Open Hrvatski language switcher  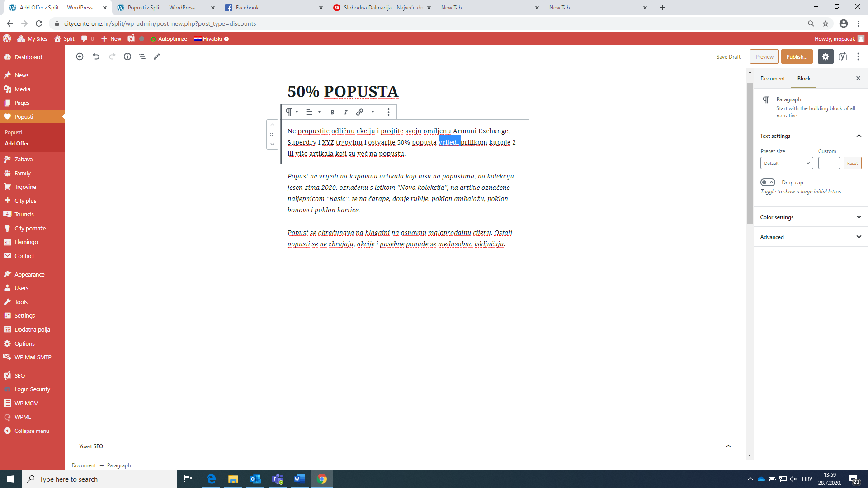[x=211, y=39]
